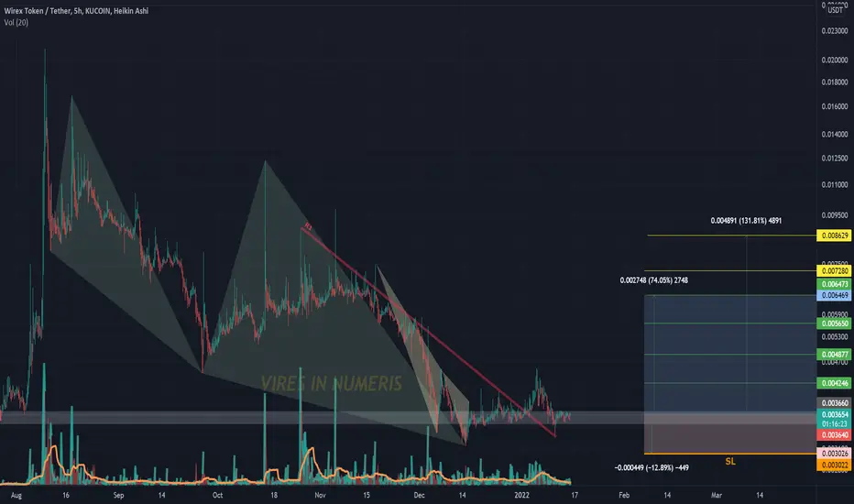Click the 01:16:23 candle countdown timer
Screen dimensions: 854x504
point(835,424)
